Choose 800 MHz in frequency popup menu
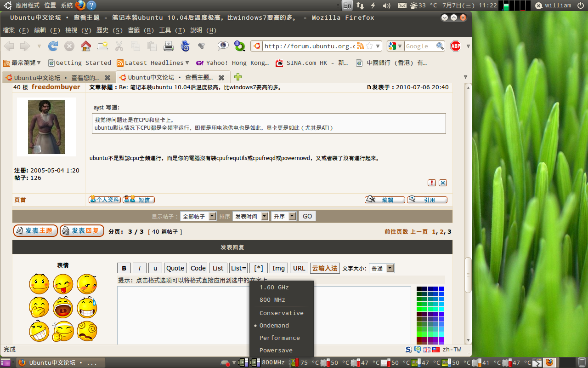 [x=282, y=299]
